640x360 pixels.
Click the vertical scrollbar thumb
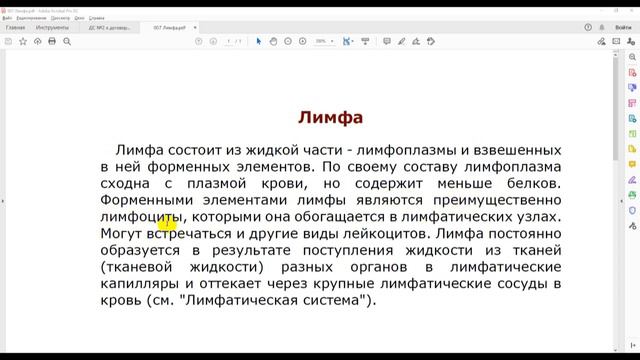coord(616,108)
